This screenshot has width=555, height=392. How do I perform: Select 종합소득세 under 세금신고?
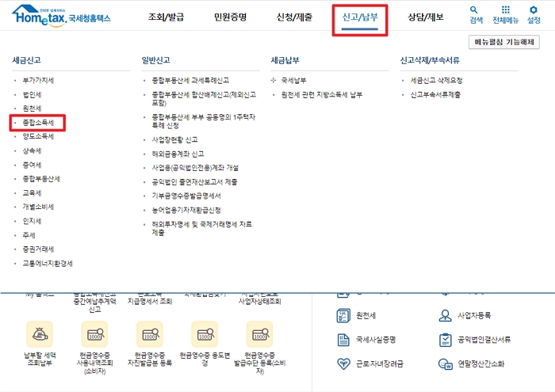(x=38, y=123)
